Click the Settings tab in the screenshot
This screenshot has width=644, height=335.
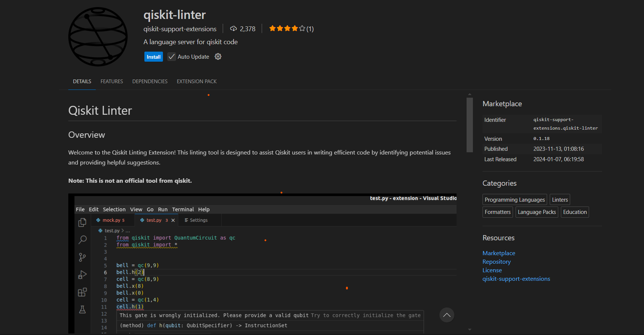click(199, 220)
